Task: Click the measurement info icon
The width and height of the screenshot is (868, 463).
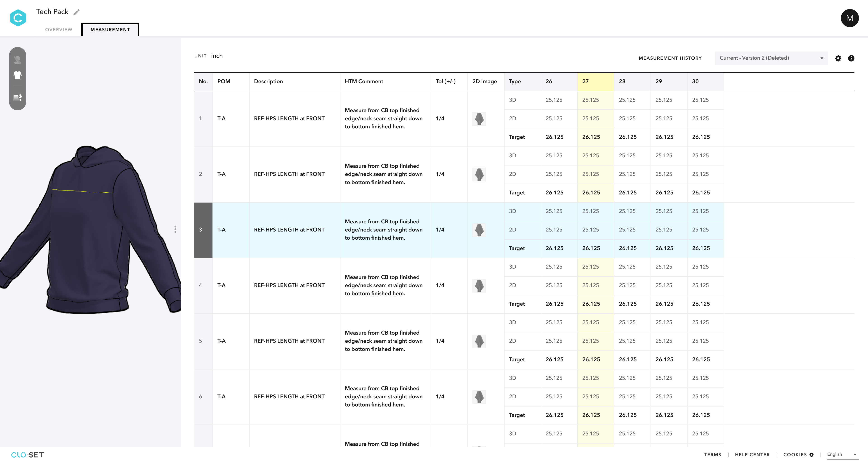Action: pos(851,58)
